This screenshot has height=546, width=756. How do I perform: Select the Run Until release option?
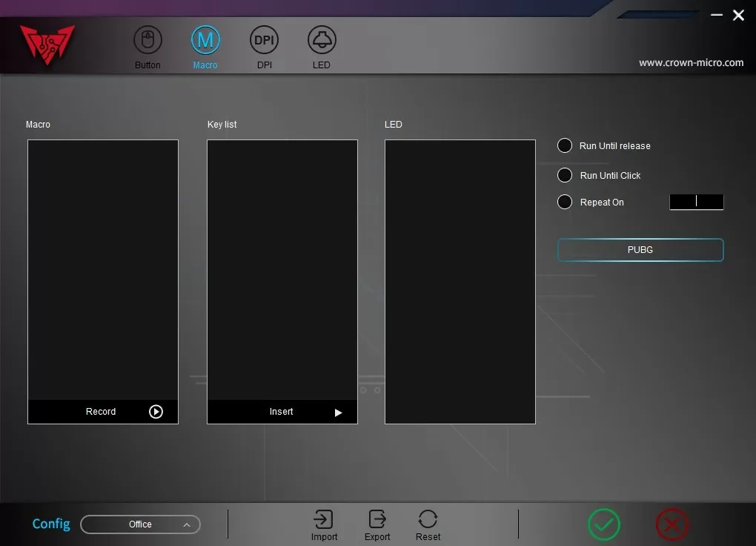[x=565, y=145]
